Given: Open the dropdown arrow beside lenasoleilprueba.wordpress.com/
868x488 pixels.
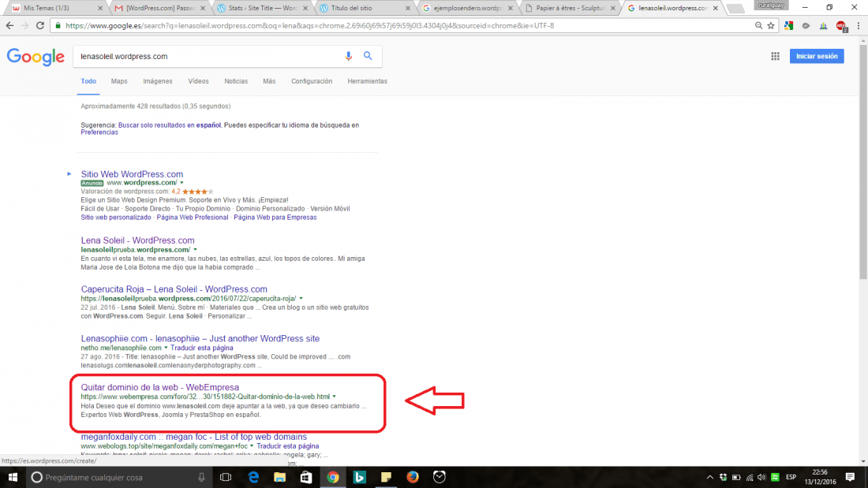Looking at the screenshot, I should pyautogui.click(x=196, y=250).
